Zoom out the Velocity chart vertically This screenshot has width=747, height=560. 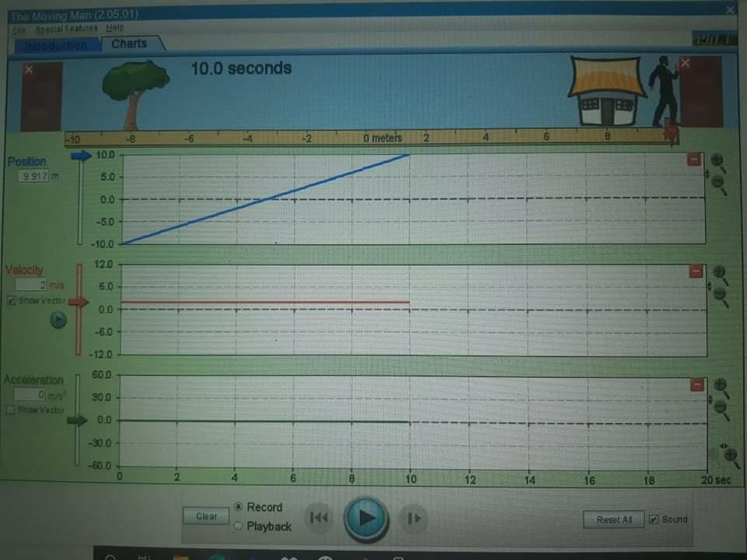coord(721,296)
